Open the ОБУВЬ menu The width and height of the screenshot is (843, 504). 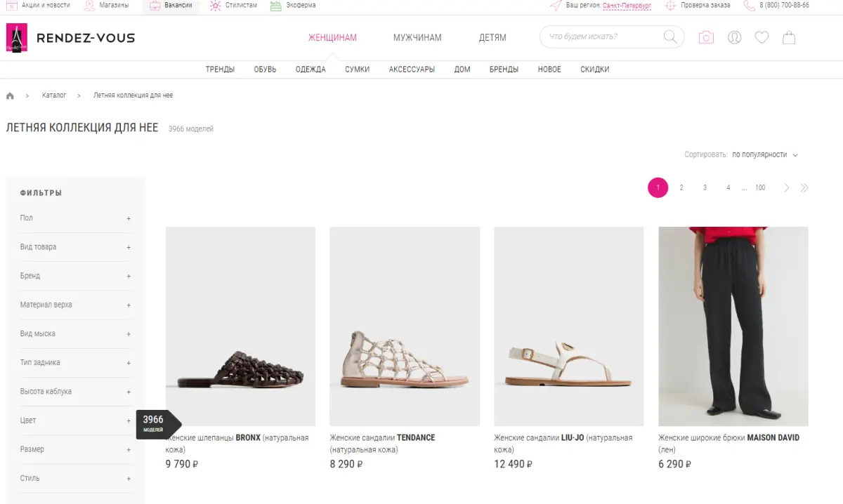tap(265, 69)
